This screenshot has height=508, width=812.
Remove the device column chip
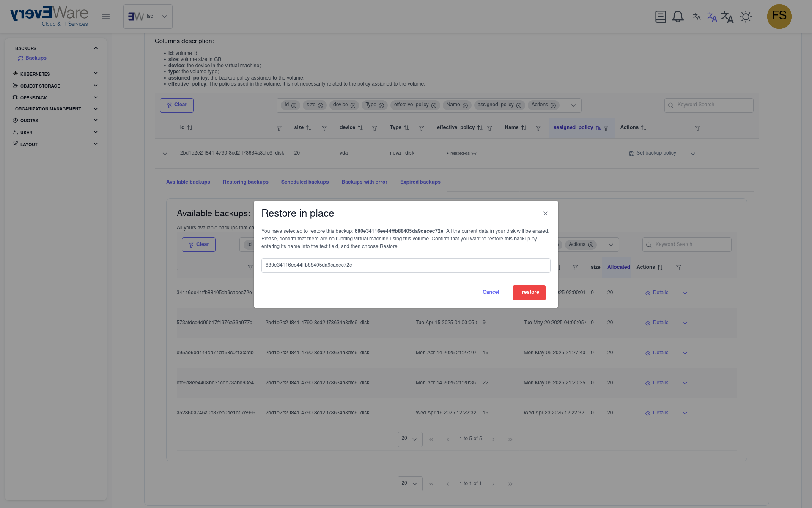[x=353, y=105]
